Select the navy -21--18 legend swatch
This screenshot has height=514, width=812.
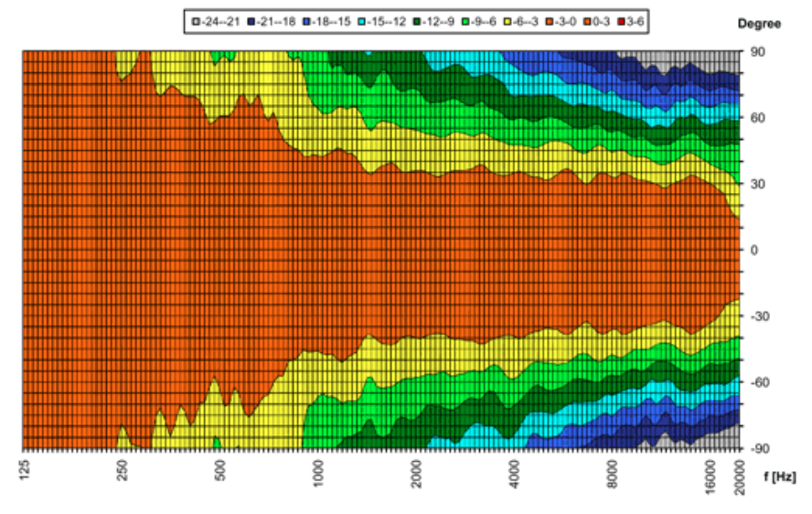coord(250,21)
